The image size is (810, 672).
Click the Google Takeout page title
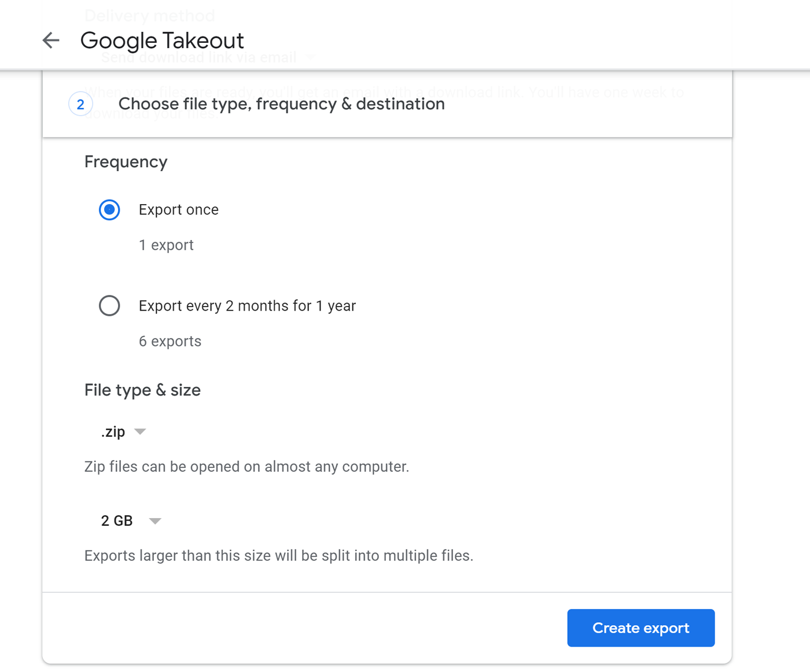point(162,40)
